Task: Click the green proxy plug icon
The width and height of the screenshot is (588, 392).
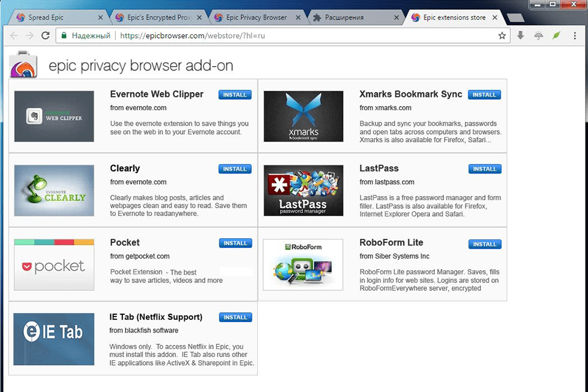Action: click(556, 36)
